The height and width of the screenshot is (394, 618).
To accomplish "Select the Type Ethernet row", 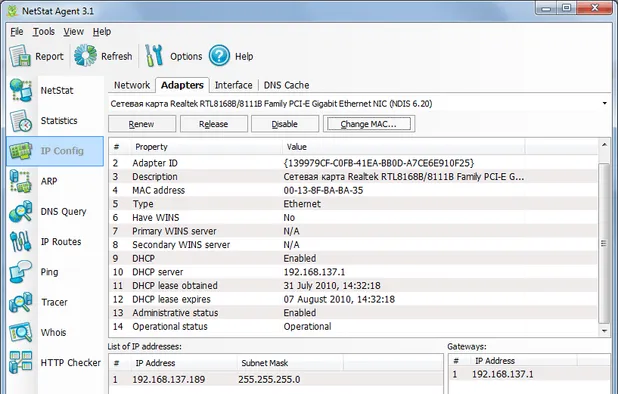I will click(x=353, y=204).
